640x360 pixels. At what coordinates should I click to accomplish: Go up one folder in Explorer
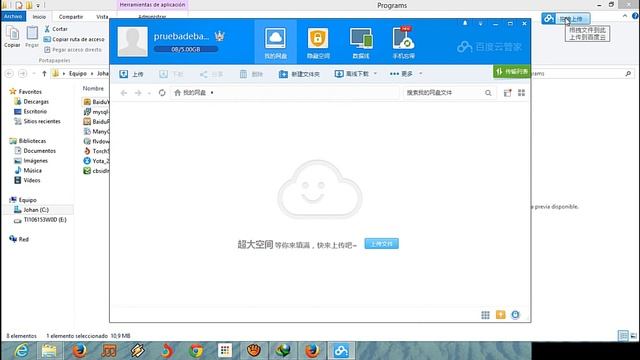point(44,73)
